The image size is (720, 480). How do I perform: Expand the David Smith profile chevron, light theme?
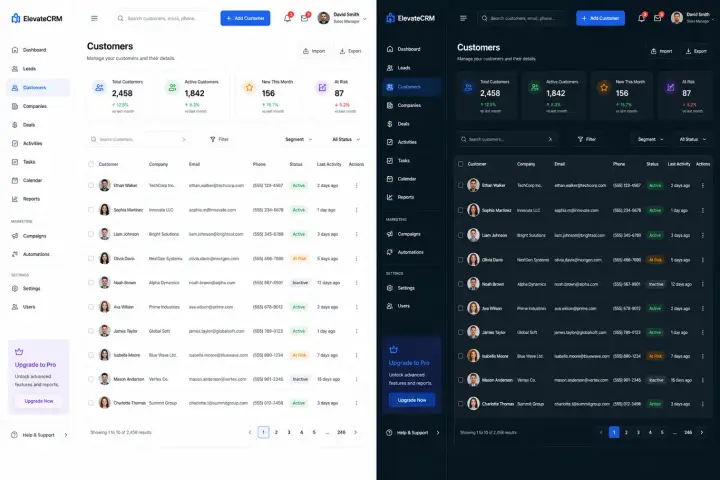[365, 19]
